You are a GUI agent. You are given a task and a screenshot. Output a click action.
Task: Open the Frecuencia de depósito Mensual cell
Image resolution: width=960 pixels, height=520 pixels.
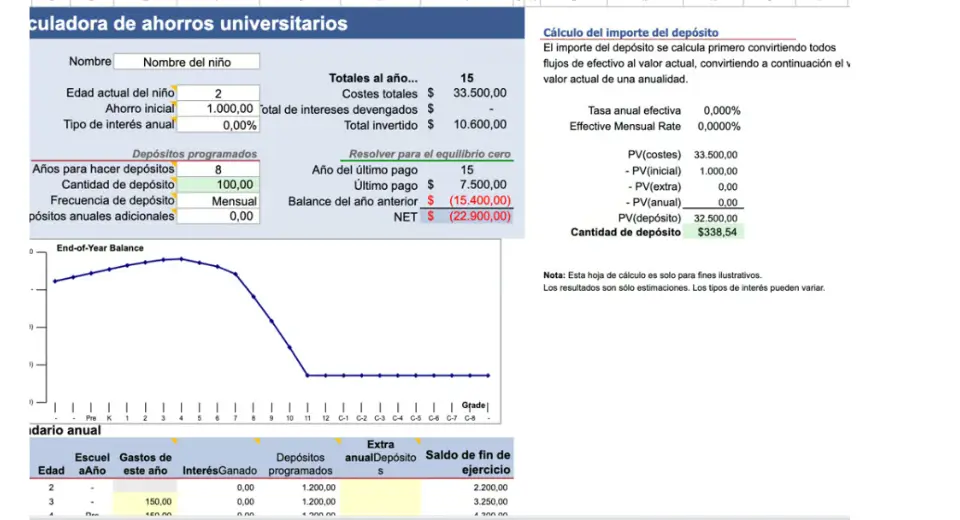pos(217,201)
